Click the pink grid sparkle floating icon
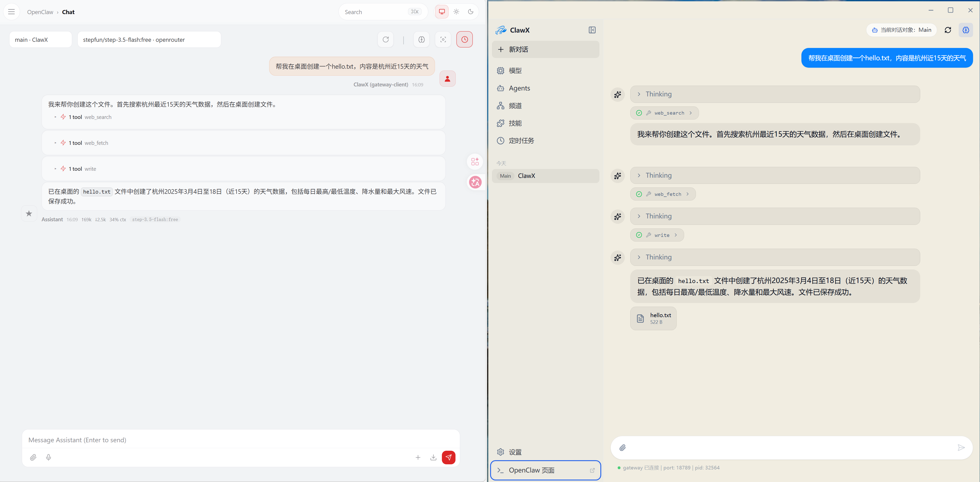 pos(475,162)
